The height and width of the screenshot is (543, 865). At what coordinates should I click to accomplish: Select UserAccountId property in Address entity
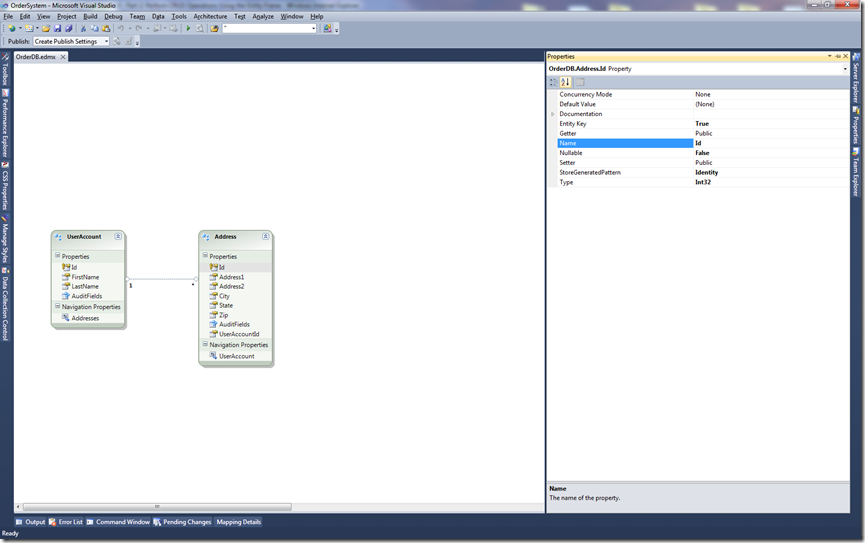239,334
